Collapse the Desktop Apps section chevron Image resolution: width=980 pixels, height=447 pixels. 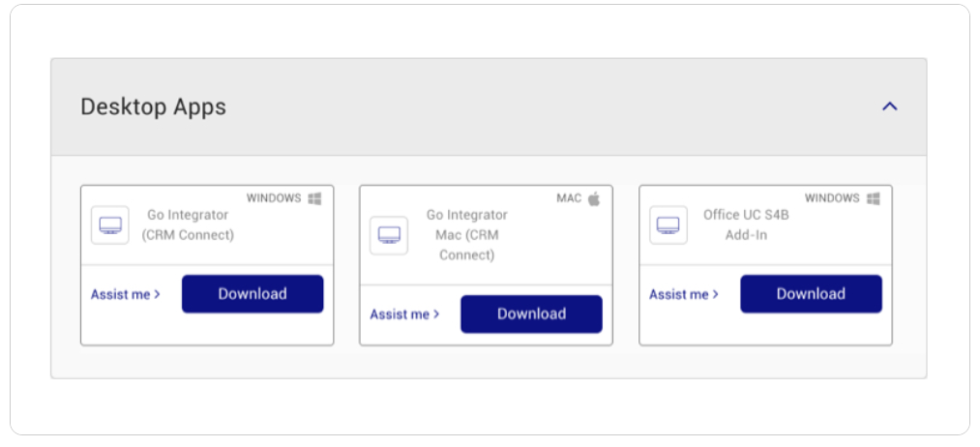tap(889, 106)
